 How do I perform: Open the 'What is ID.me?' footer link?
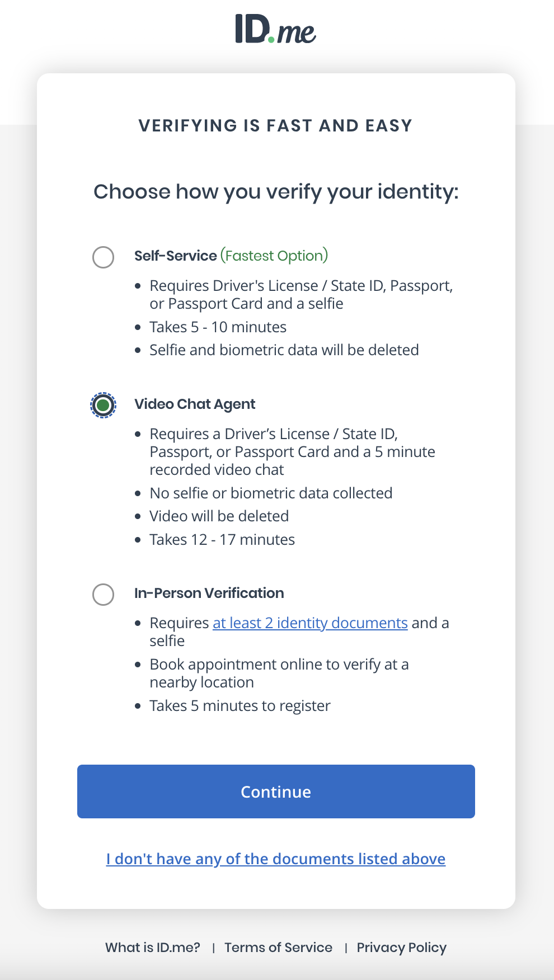tap(152, 948)
